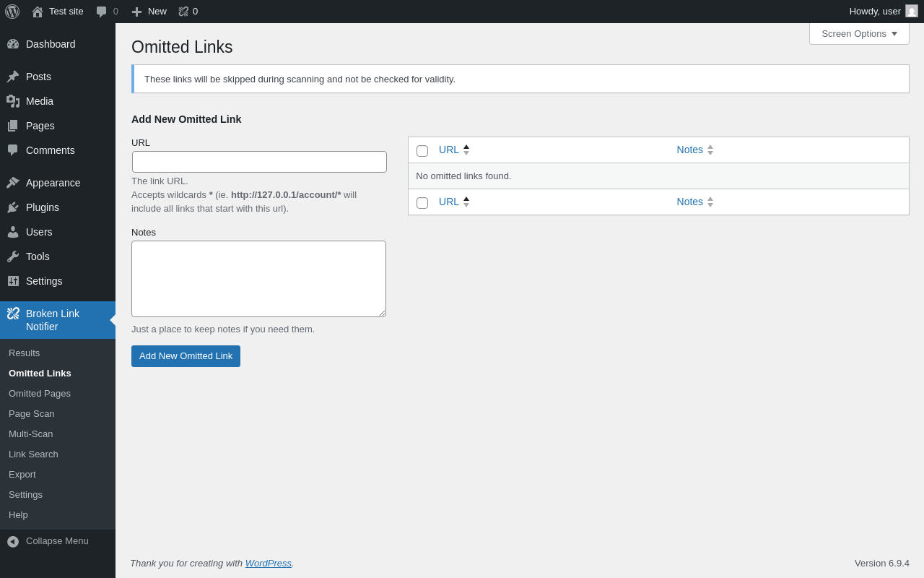Click the comments bubble icon in admin bar

point(102,12)
